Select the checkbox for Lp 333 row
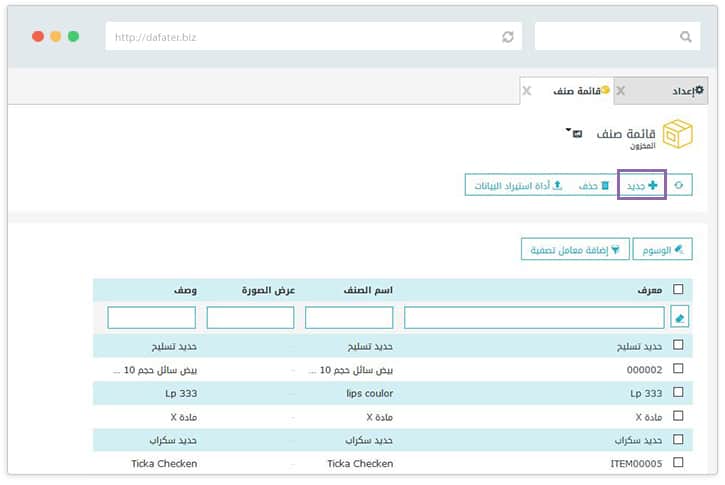Image resolution: width=725 pixels, height=485 pixels. click(x=679, y=393)
